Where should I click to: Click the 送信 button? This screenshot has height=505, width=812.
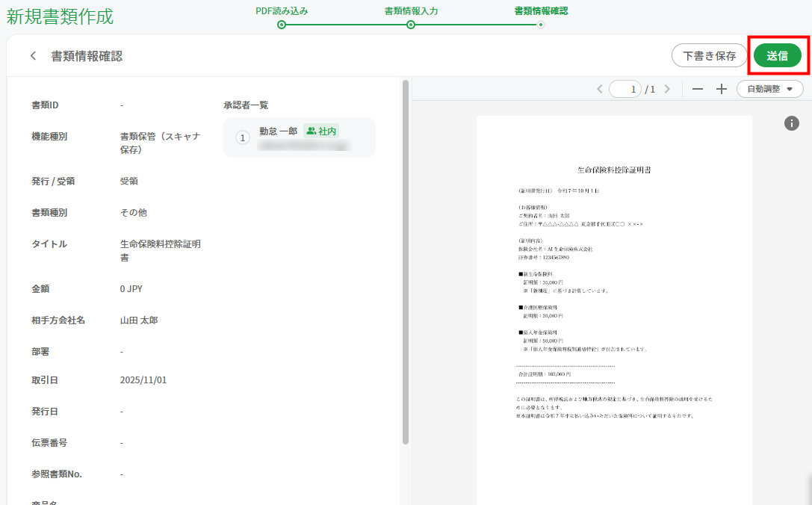(778, 56)
